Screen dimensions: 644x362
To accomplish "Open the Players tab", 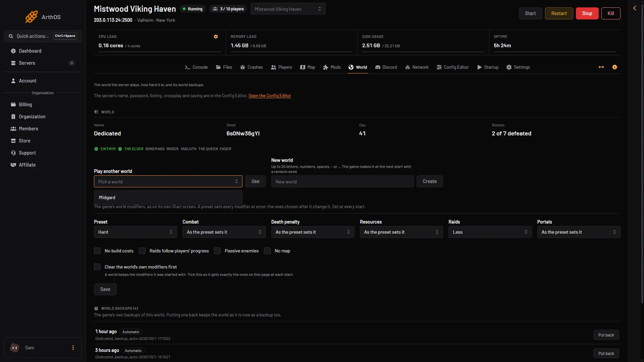I will click(x=281, y=67).
